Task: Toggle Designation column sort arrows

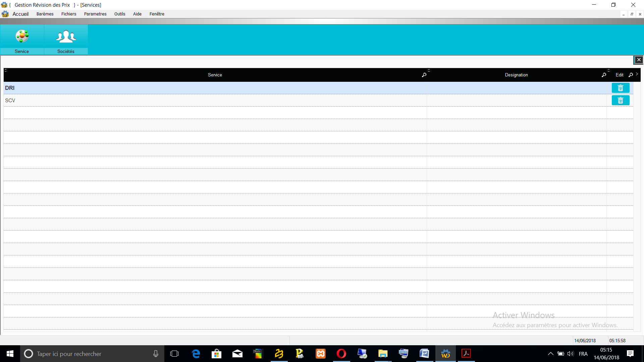Action: click(429, 70)
